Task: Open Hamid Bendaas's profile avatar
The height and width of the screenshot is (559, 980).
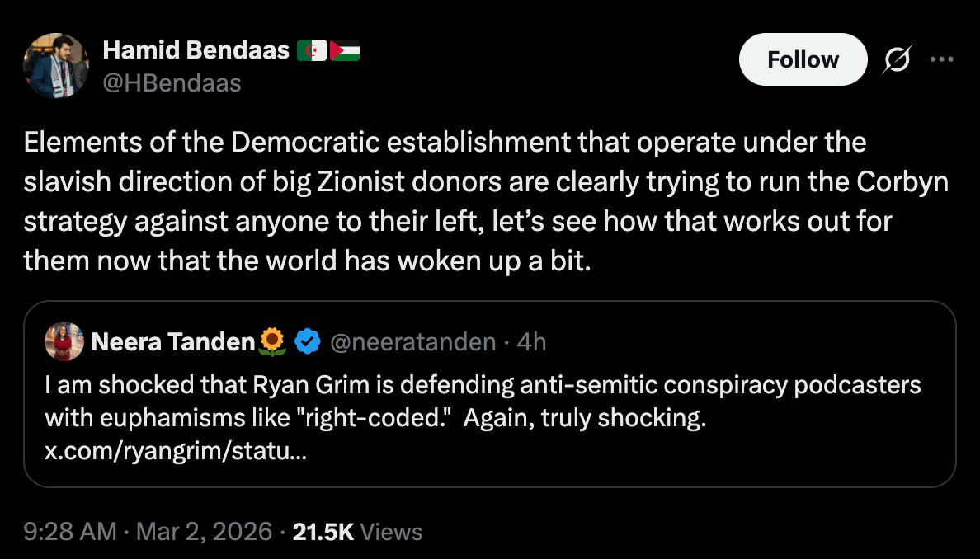Action: coord(55,66)
